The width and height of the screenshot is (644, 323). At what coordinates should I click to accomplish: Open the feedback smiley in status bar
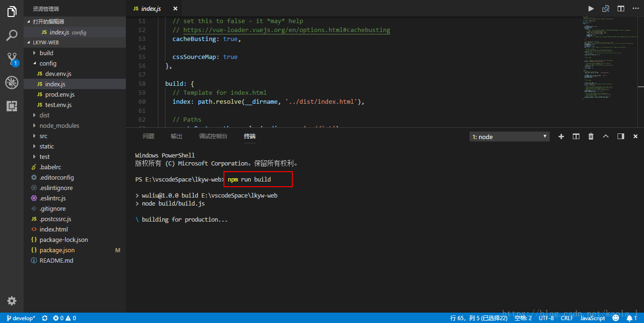(616, 318)
